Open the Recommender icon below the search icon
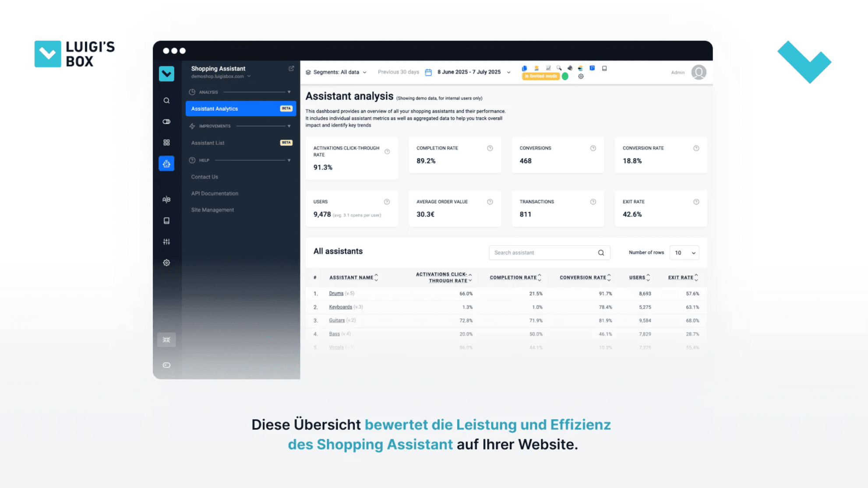Image resolution: width=868 pixels, height=488 pixels. 166,122
